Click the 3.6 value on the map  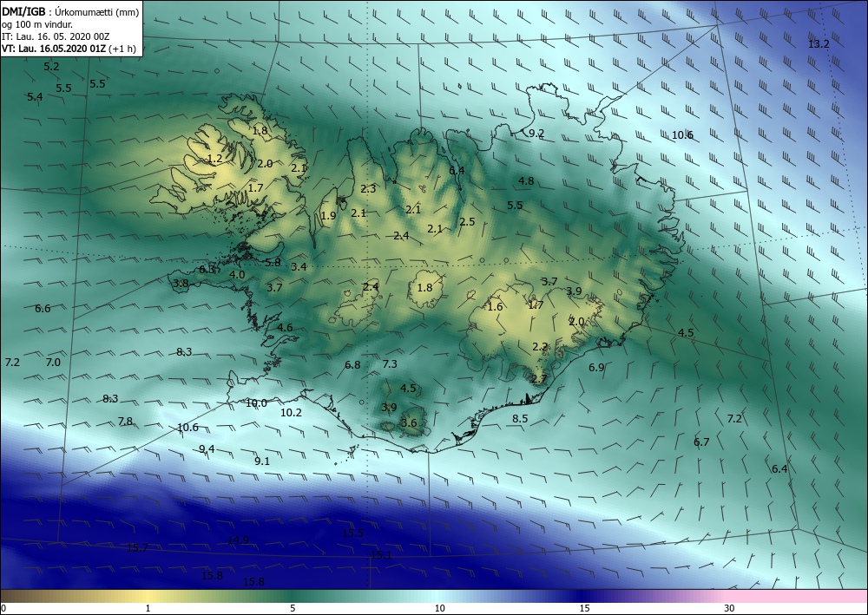tap(409, 423)
